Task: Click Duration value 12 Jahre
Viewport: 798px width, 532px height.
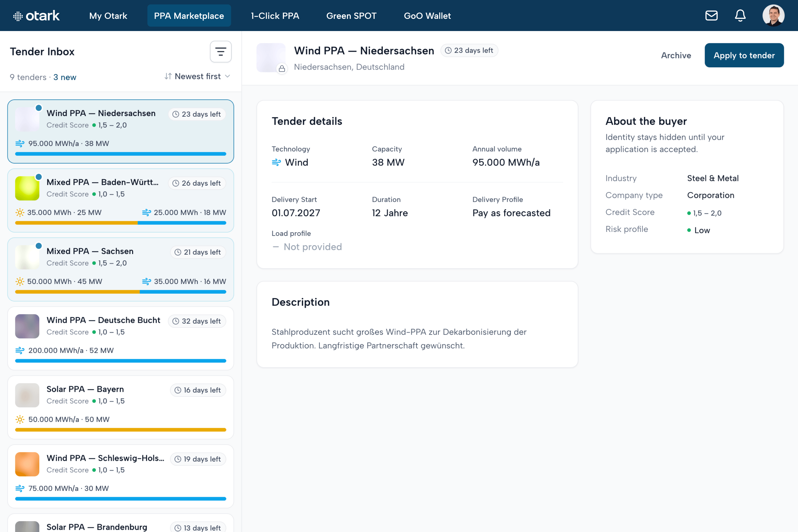Action: click(x=390, y=213)
